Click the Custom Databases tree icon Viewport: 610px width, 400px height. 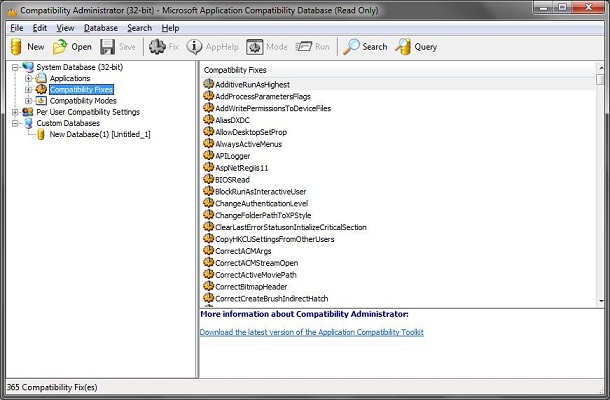pyautogui.click(x=28, y=123)
